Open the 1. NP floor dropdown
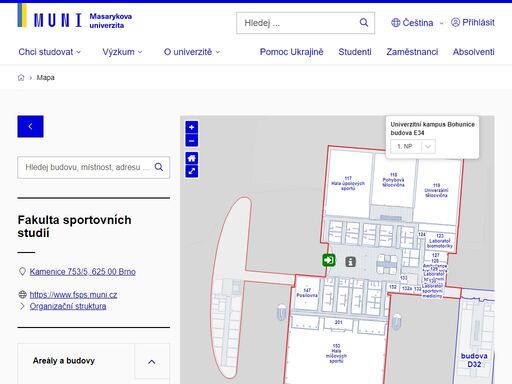The width and height of the screenshot is (512, 384). [413, 146]
